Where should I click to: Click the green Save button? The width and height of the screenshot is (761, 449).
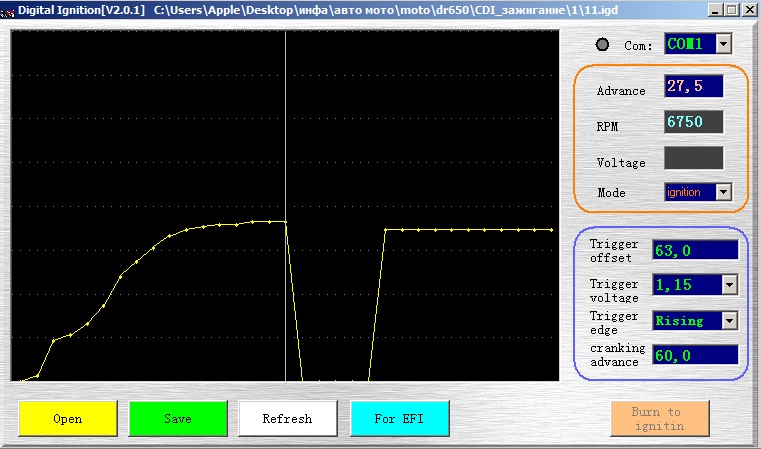point(178,418)
